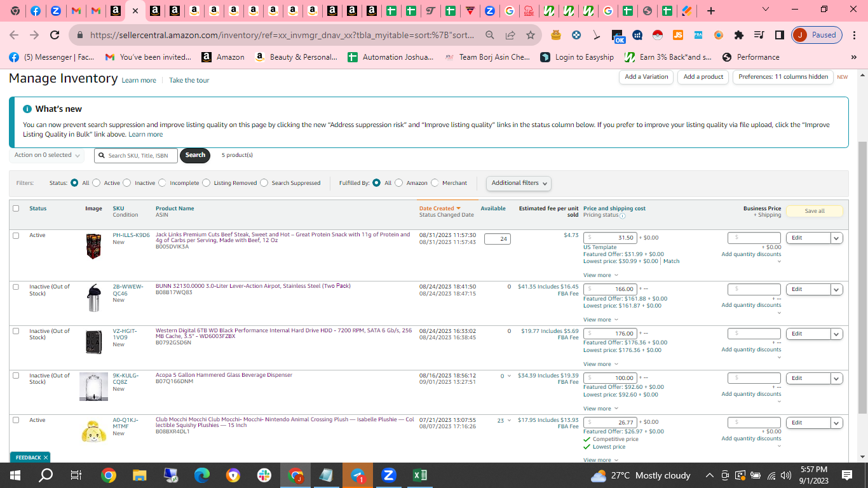Viewport: 868px width, 488px height.
Task: Open the Performance bookmark
Action: (x=750, y=57)
